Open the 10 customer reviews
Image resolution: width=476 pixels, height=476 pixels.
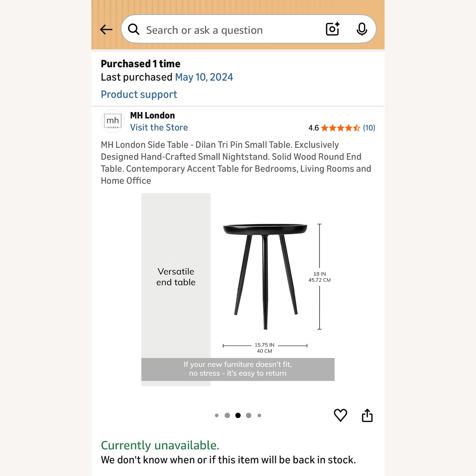368,128
